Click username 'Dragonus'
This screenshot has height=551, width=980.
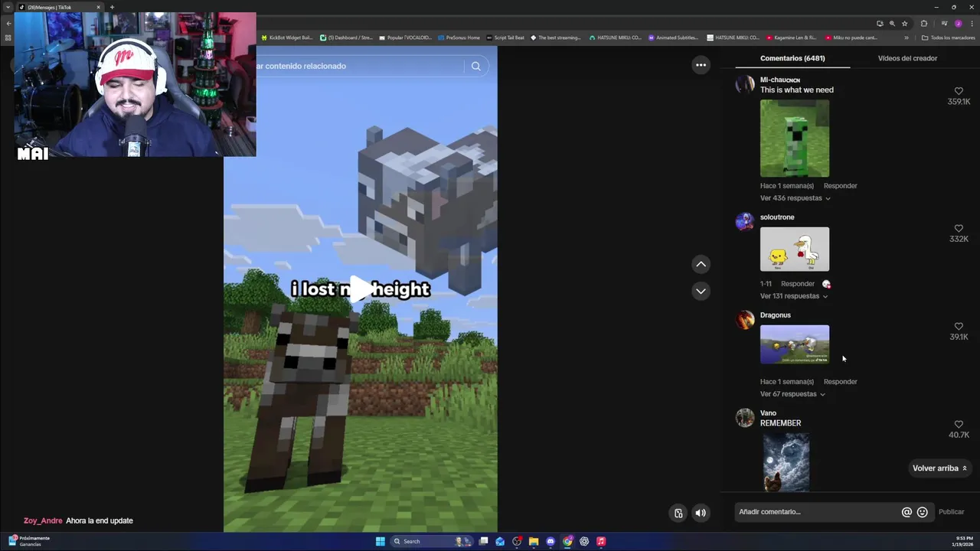tap(776, 315)
